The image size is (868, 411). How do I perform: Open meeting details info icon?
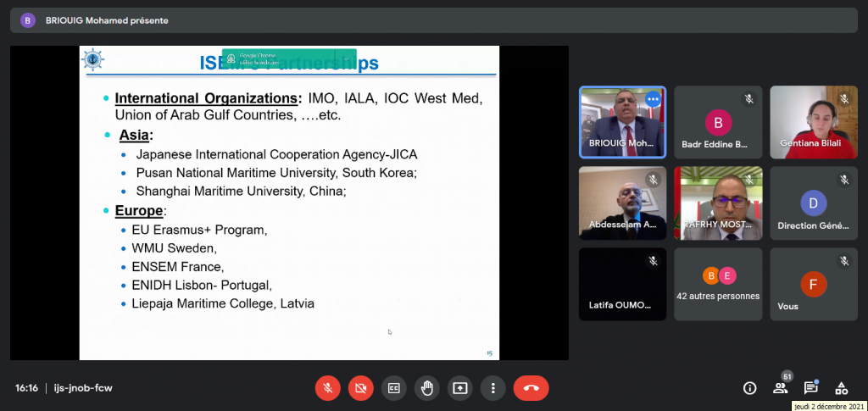[x=749, y=388]
